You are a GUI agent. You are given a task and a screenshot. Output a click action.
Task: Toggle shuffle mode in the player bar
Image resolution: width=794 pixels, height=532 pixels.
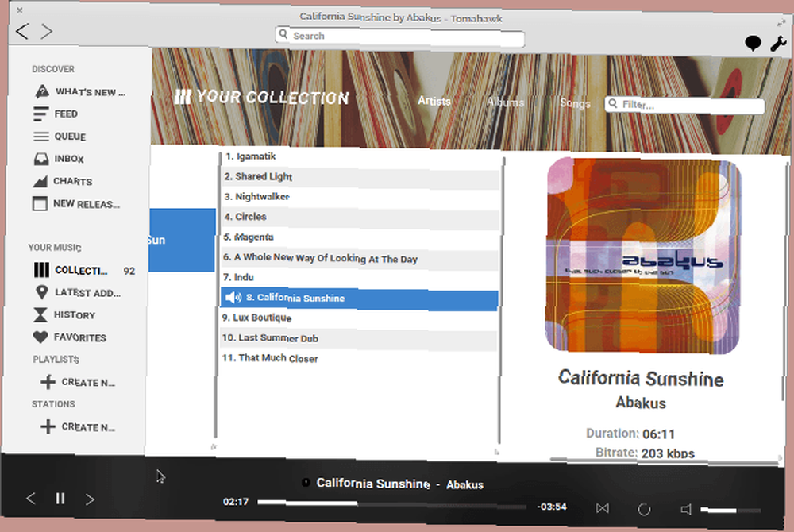pyautogui.click(x=603, y=508)
